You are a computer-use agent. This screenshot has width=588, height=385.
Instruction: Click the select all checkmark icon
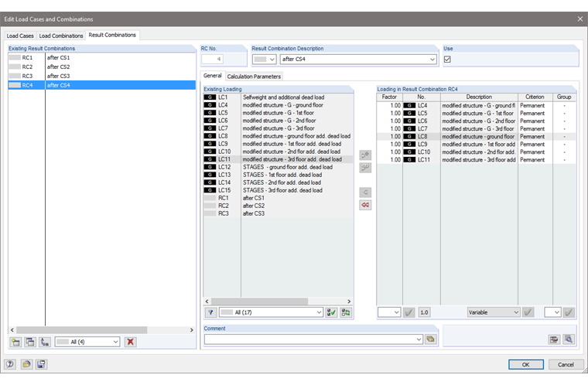[331, 312]
